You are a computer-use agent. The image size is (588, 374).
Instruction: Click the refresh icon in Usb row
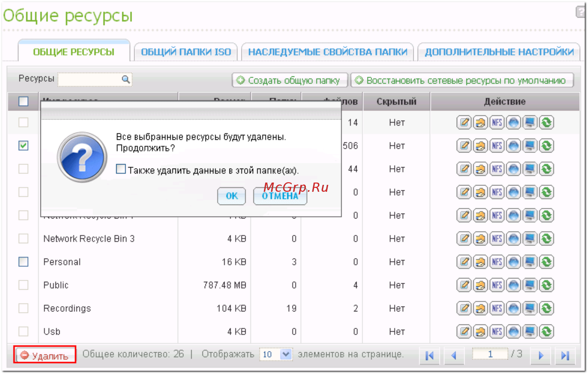click(547, 331)
